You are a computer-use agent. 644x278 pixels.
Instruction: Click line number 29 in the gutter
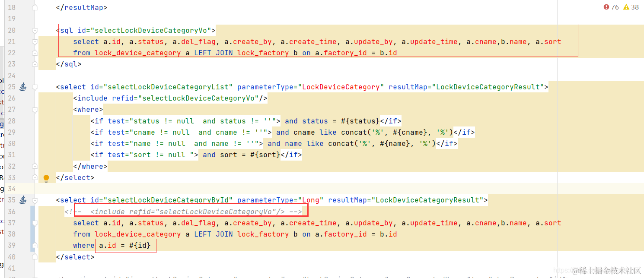pos(12,132)
